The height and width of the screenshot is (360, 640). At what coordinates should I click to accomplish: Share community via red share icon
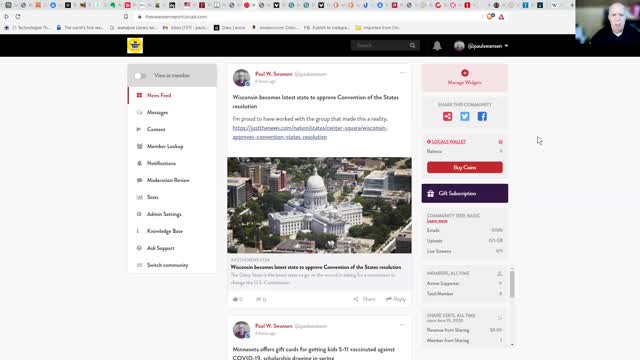tap(447, 116)
